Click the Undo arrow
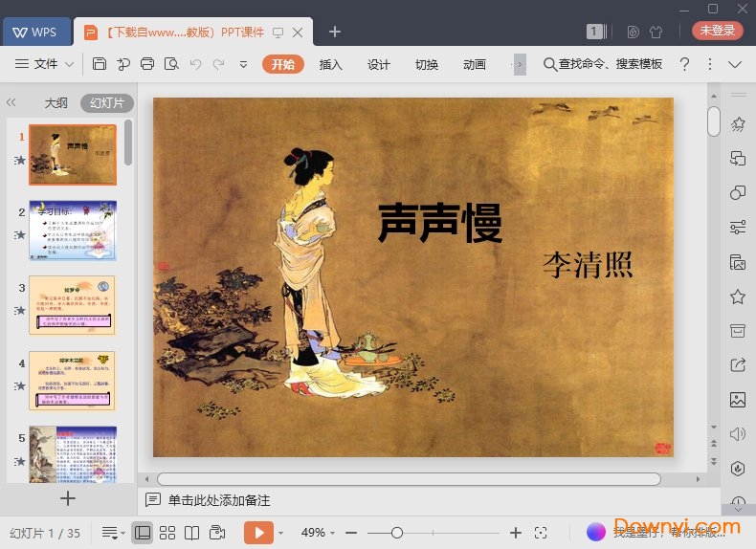 point(195,64)
